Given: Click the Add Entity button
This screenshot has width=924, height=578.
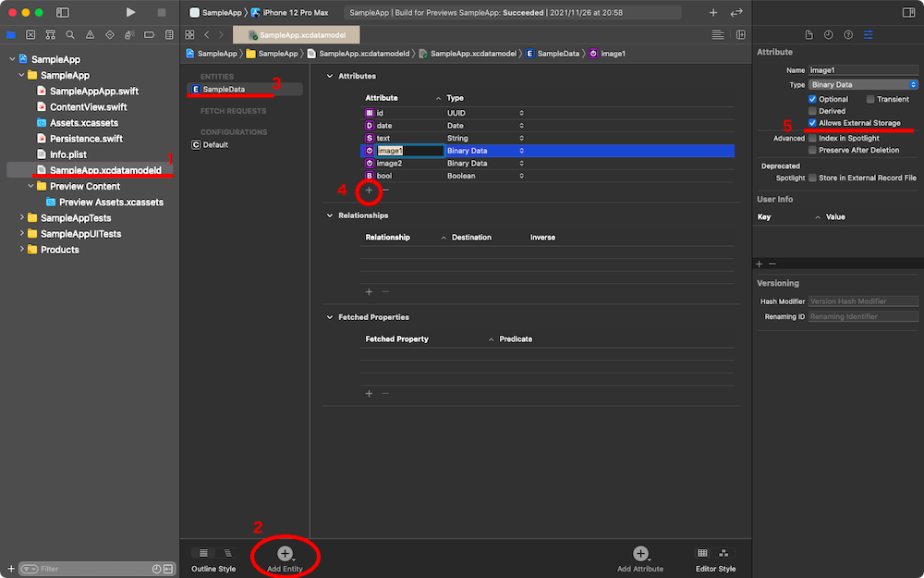Looking at the screenshot, I should pos(285,559).
